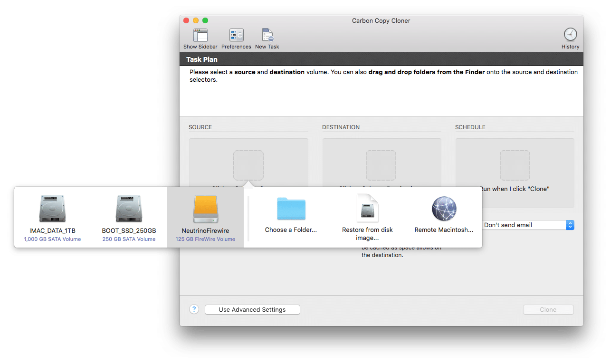
Task: Click the Show Sidebar toolbar icon
Action: point(200,36)
